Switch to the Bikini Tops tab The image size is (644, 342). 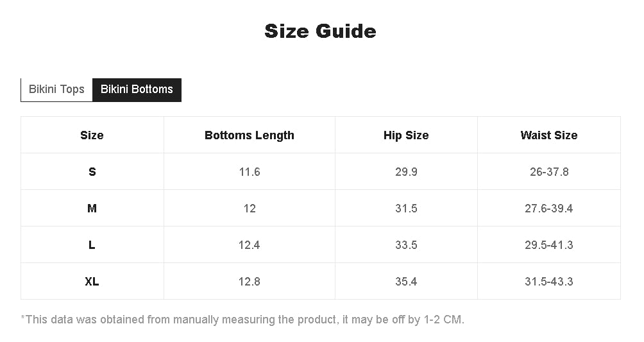tap(56, 89)
